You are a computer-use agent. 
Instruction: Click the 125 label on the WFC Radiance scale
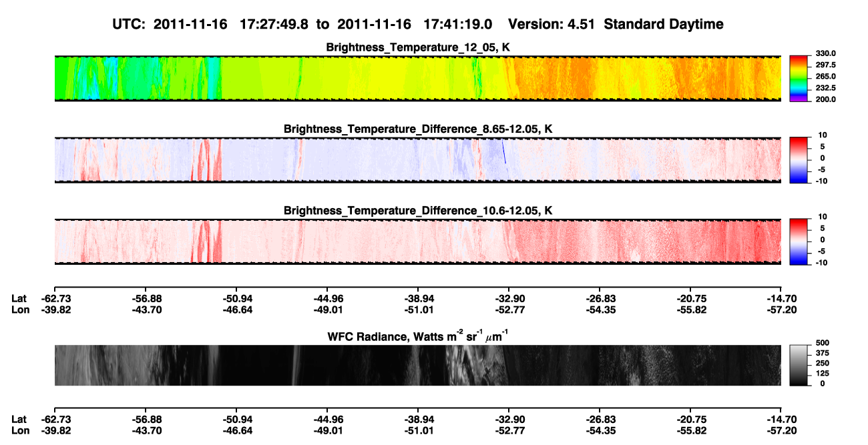[x=823, y=374]
